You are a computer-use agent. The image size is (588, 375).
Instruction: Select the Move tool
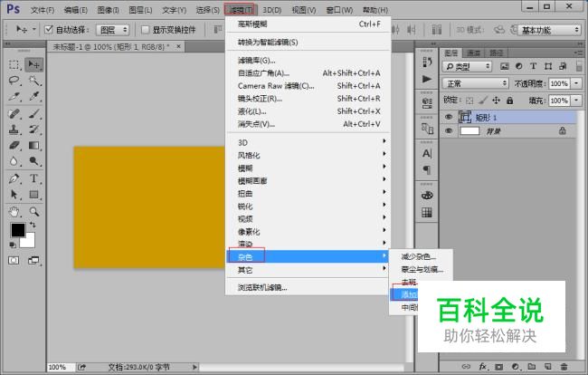pos(34,64)
